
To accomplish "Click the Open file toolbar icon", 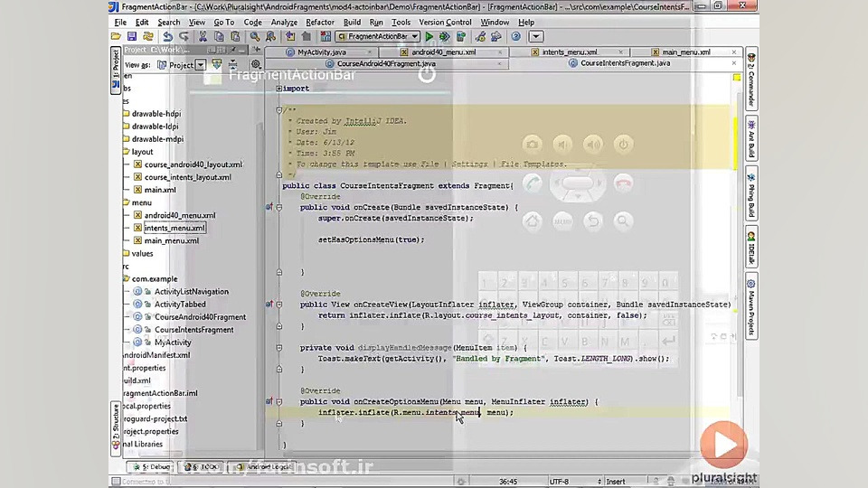I will pyautogui.click(x=116, y=36).
